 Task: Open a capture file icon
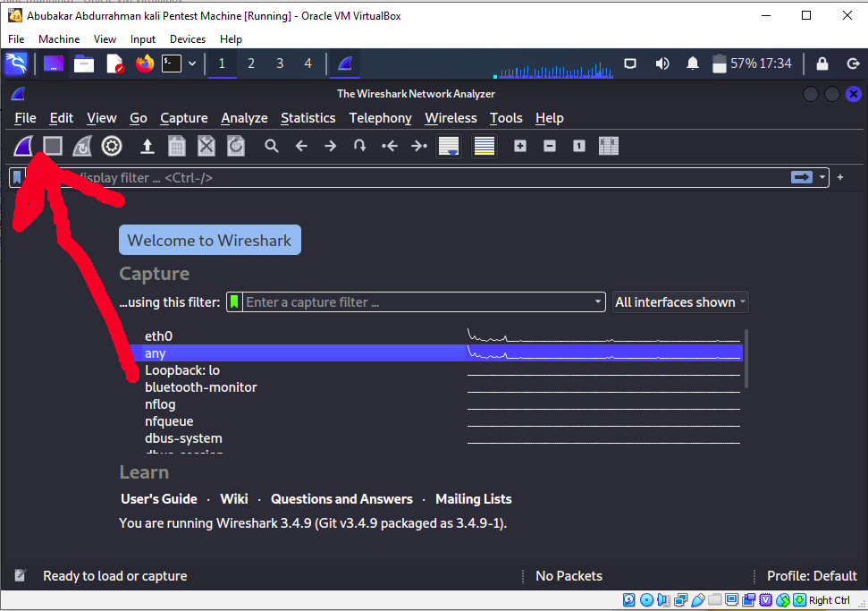(x=147, y=146)
